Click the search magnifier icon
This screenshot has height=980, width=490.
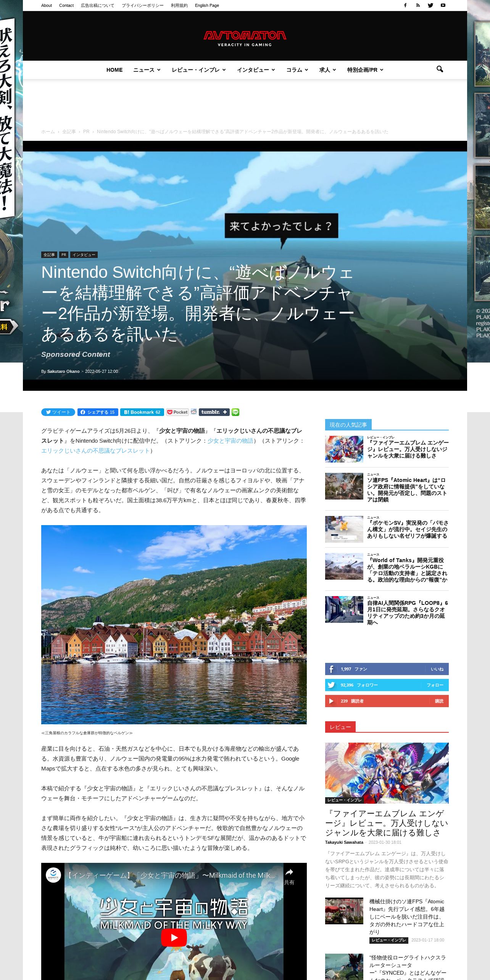(x=440, y=69)
